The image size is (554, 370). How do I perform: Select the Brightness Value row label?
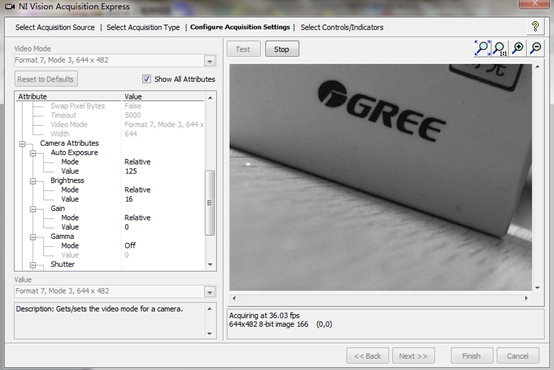click(x=70, y=199)
